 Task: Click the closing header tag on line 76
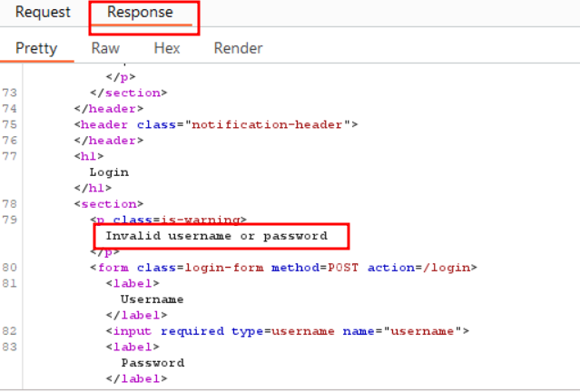pos(109,141)
